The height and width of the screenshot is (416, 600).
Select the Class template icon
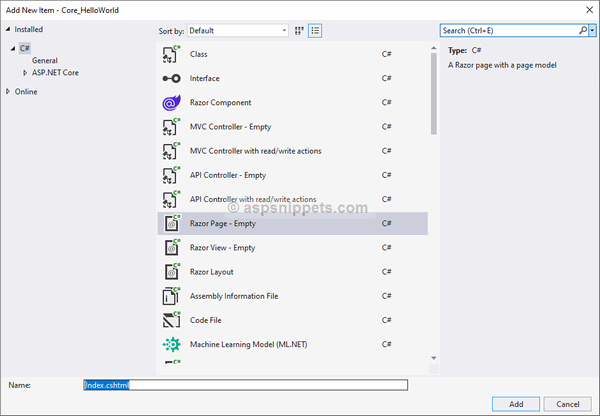point(171,54)
